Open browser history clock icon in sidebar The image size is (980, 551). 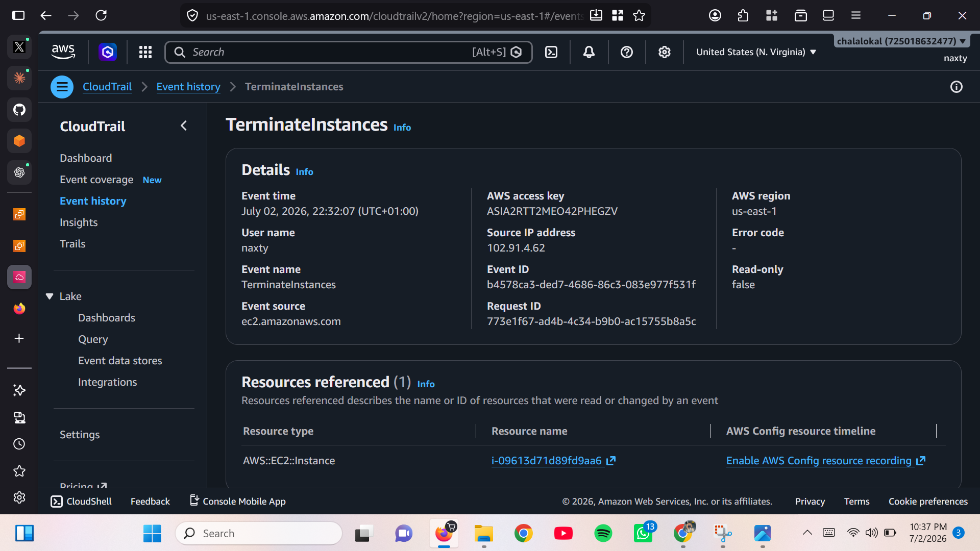coord(19,444)
